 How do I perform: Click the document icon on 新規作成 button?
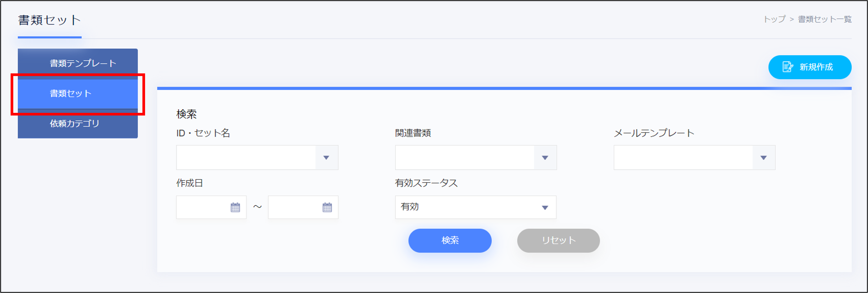click(787, 67)
